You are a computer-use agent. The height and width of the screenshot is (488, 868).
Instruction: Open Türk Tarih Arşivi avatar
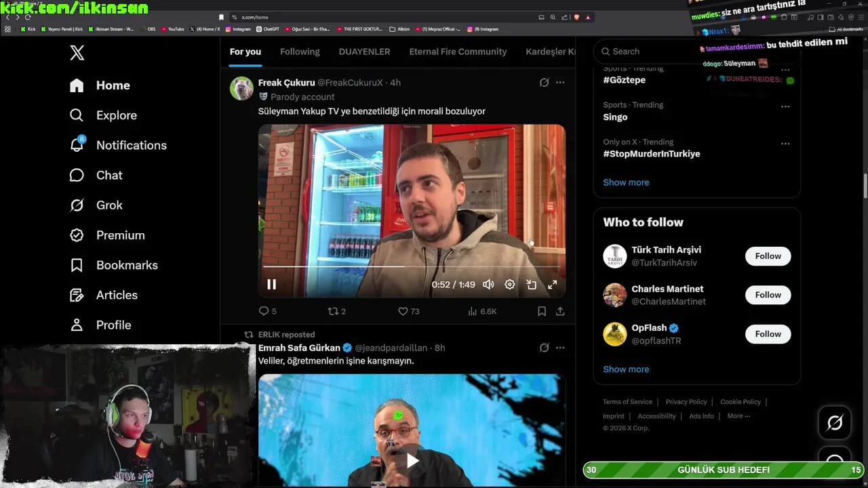[615, 256]
